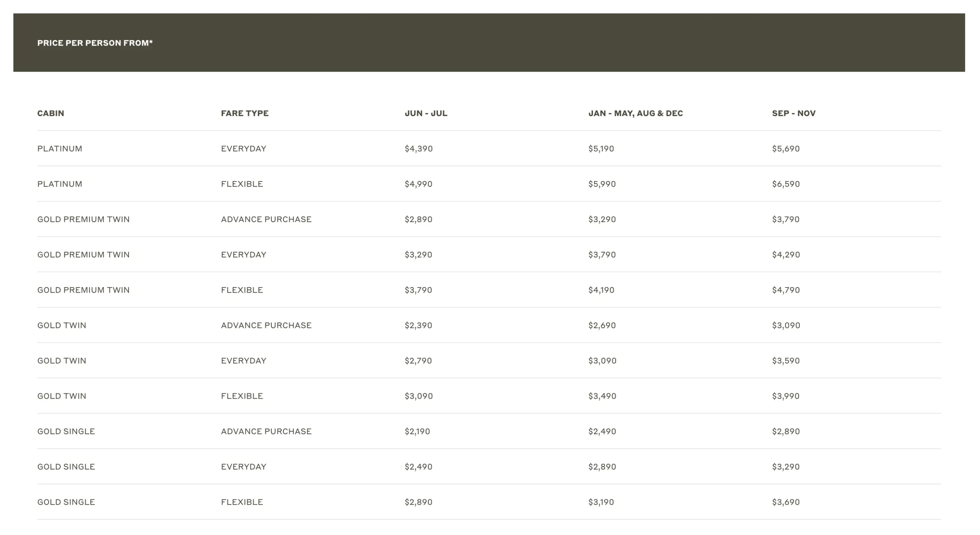
Task: Click Gold Single Everyday price $2,490
Action: [418, 467]
